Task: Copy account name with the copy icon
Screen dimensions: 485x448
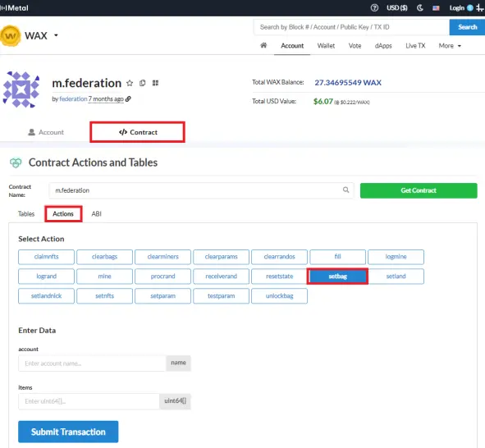Action: [x=142, y=83]
